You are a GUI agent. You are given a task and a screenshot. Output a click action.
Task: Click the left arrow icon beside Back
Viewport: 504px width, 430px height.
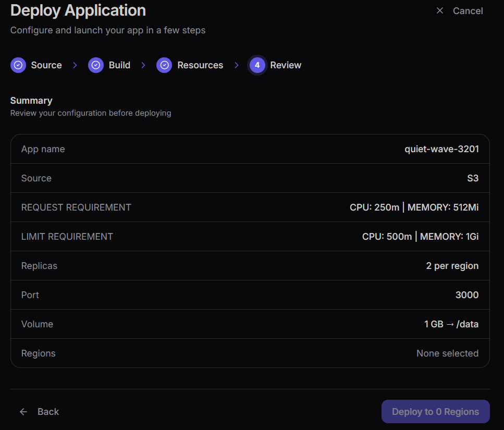[x=23, y=412]
